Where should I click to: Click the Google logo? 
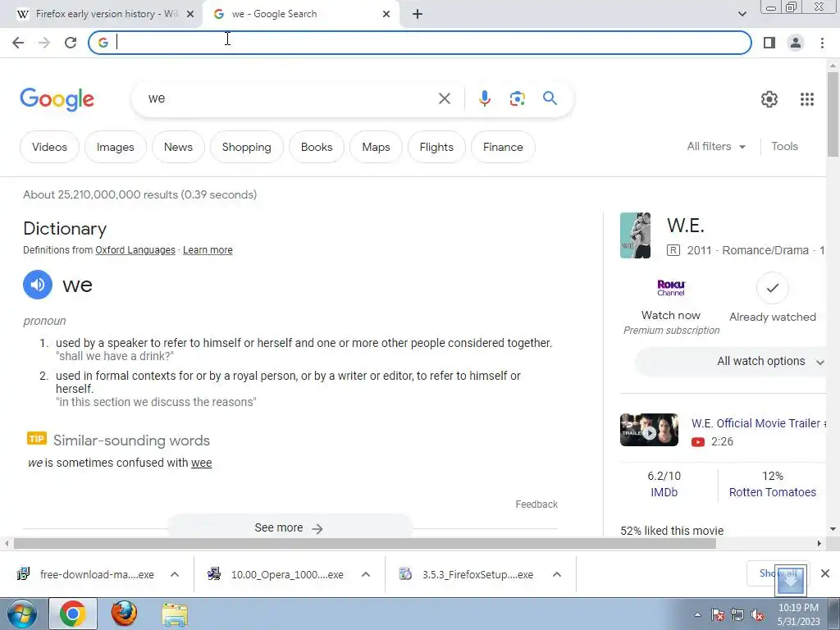click(x=57, y=99)
